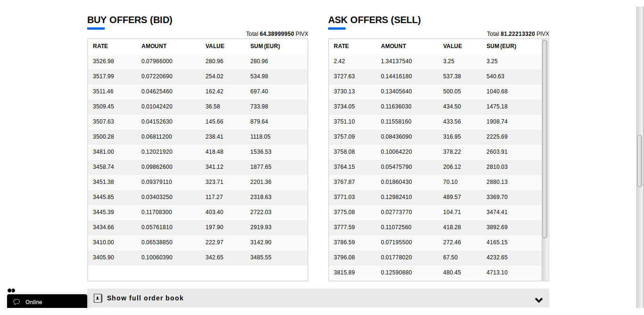Click the Show full order book label
Image resolution: width=644 pixels, height=315 pixels.
(145, 298)
